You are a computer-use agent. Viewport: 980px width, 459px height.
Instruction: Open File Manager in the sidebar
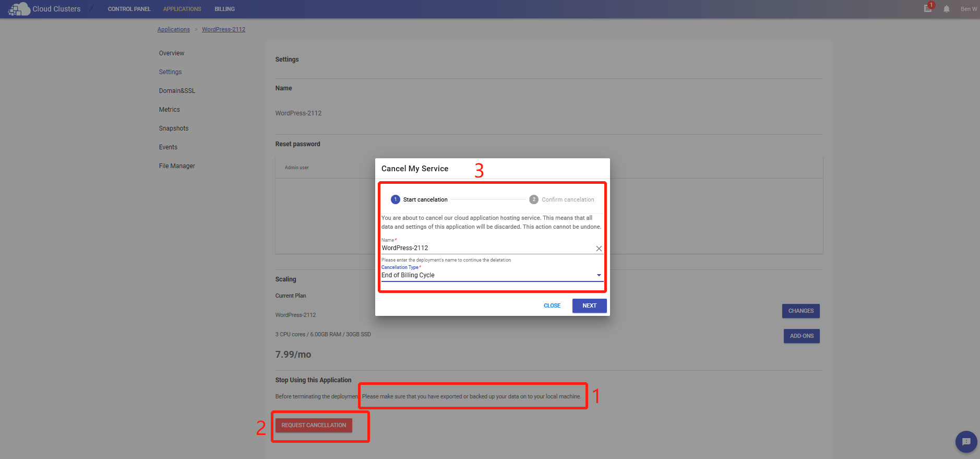point(177,166)
